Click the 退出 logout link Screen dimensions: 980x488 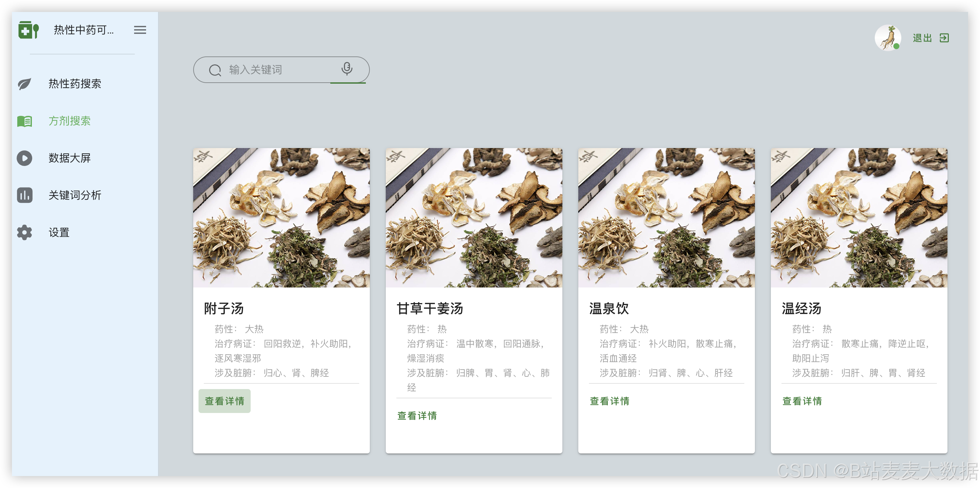(922, 38)
